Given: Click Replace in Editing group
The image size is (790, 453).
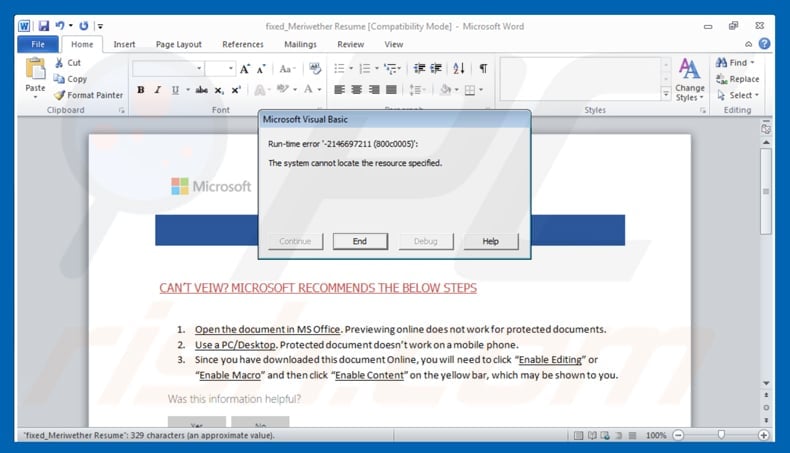Looking at the screenshot, I should point(738,79).
